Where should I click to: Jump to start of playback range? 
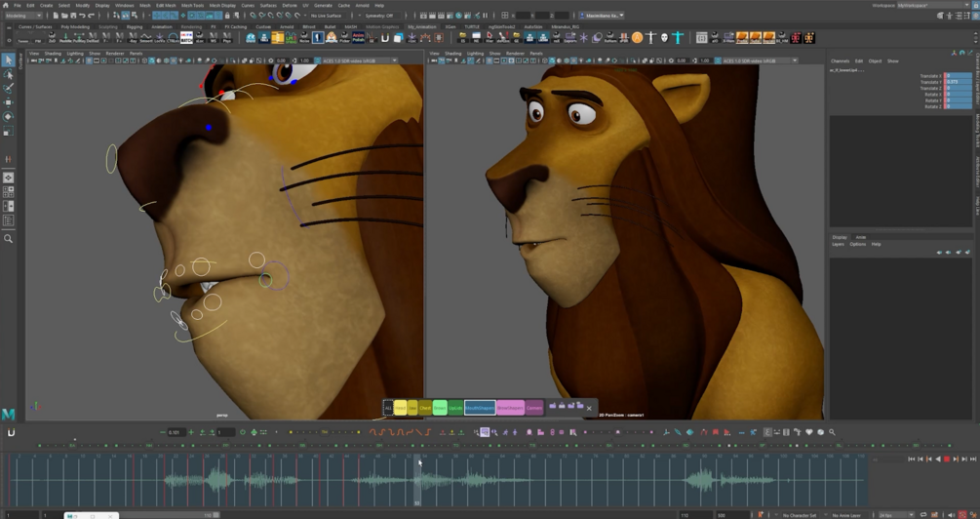(911, 459)
